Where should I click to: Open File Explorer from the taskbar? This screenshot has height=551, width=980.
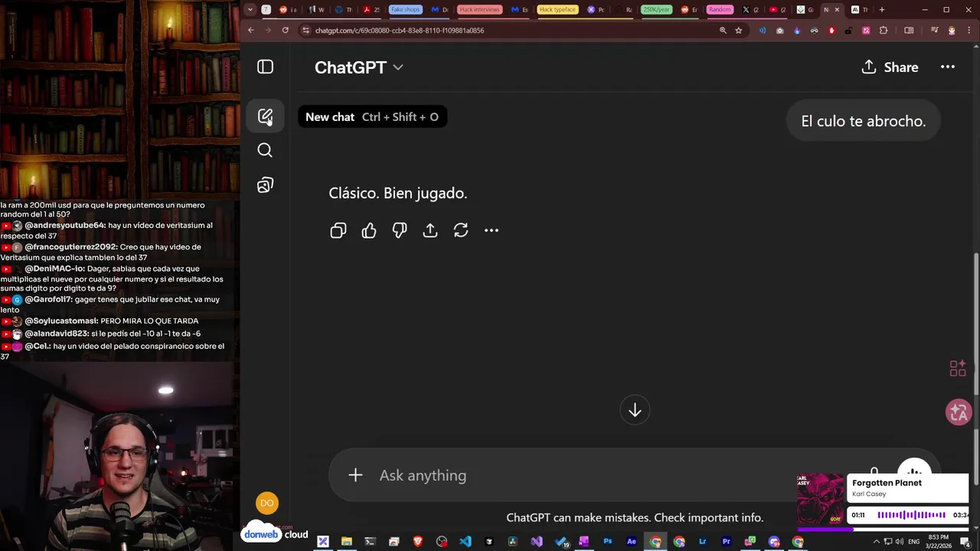pos(347,542)
